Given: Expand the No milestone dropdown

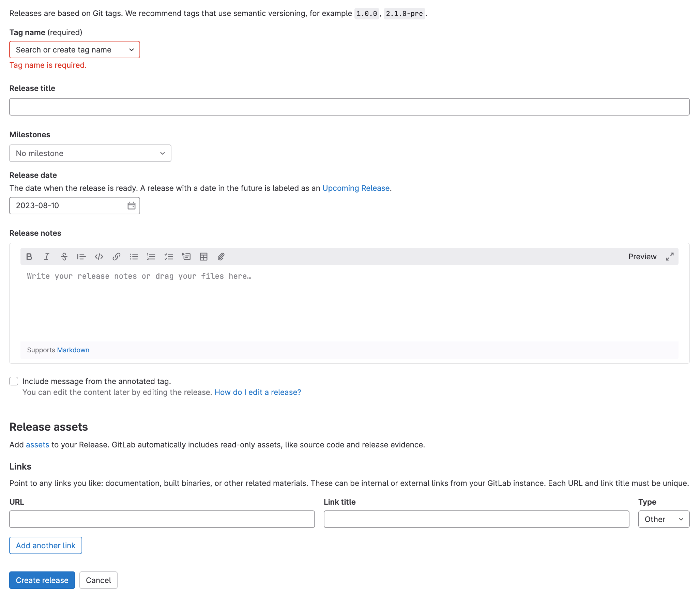Looking at the screenshot, I should 90,153.
